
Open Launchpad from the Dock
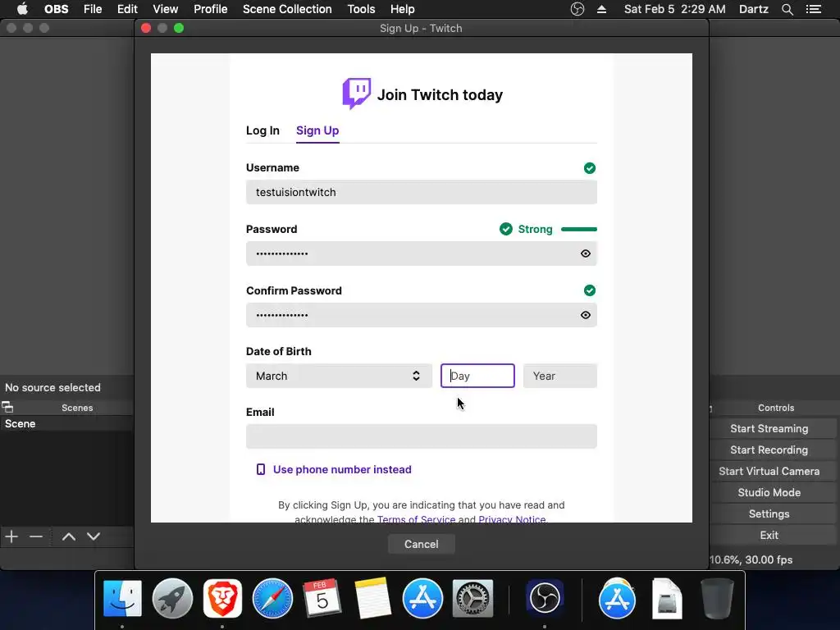172,598
